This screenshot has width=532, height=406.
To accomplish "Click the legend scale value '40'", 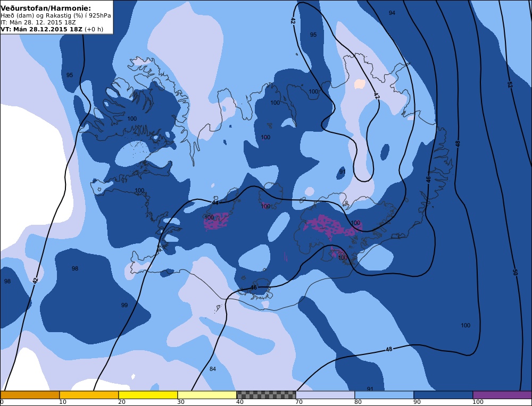I will coord(239,402).
